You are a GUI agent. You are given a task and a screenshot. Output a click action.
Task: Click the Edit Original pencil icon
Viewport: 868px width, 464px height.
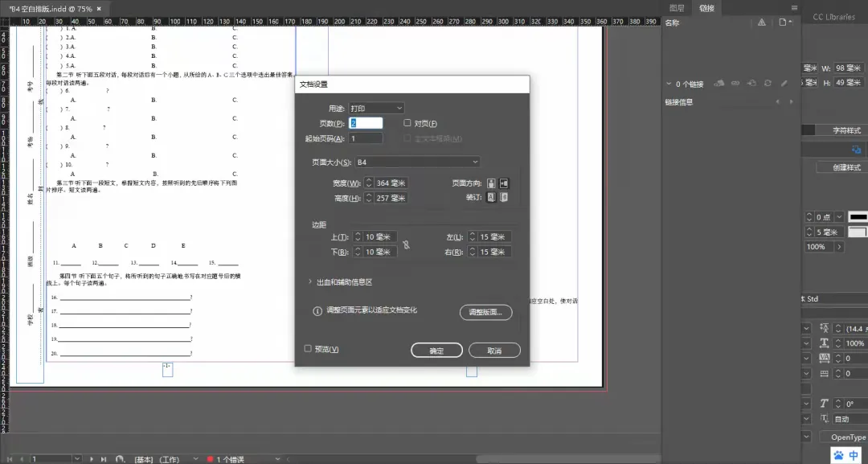(x=784, y=84)
